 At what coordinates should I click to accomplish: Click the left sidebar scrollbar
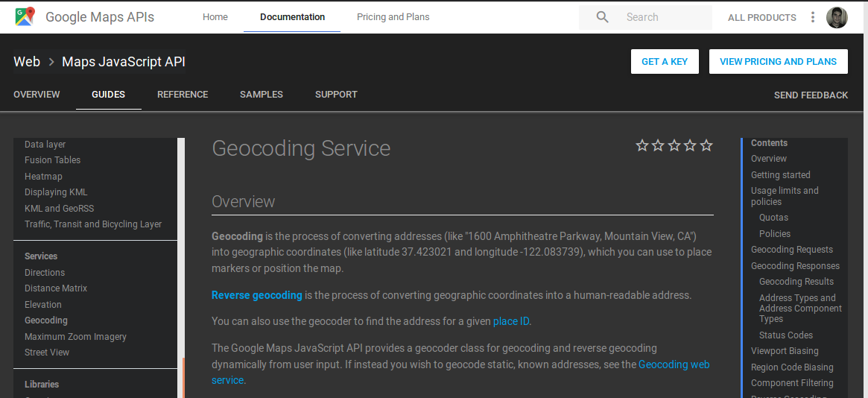pos(180,268)
